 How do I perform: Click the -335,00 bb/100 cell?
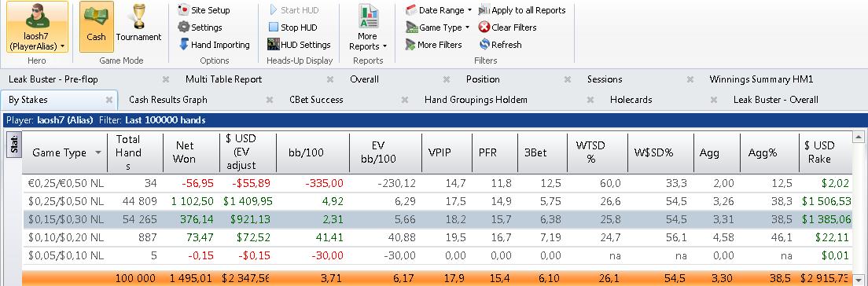313,184
